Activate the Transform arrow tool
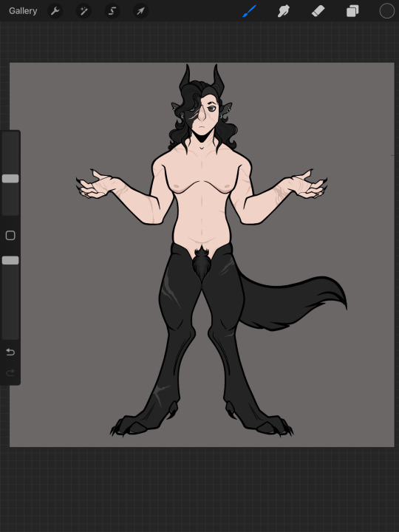This screenshot has height=532, width=399. tap(140, 11)
